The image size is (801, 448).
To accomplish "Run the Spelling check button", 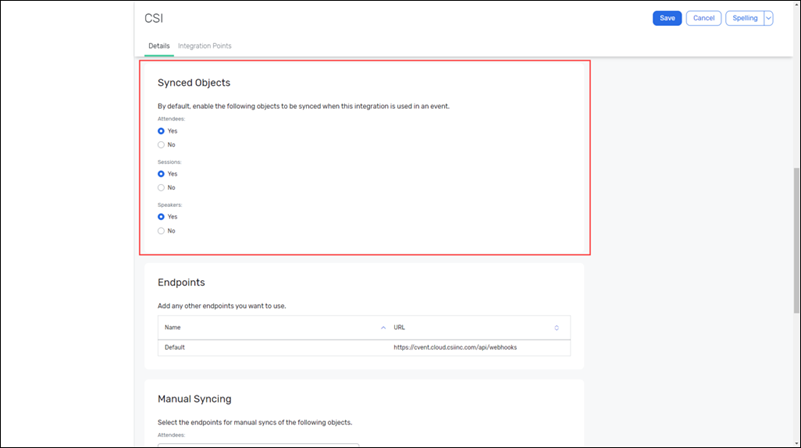I will (744, 18).
